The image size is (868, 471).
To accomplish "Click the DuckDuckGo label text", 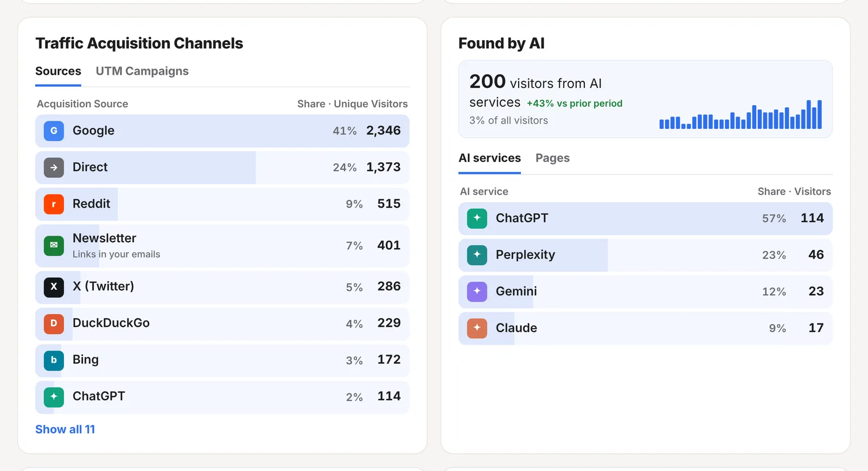I will pos(111,323).
